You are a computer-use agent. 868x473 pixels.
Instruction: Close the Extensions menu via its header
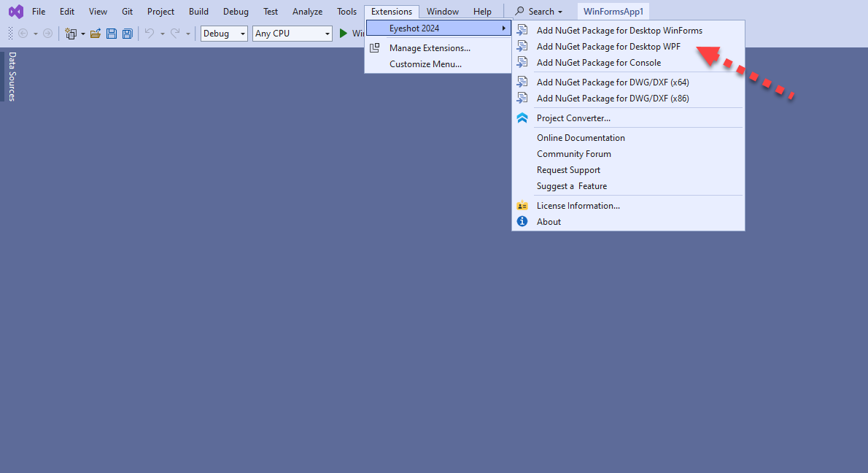tap(392, 11)
